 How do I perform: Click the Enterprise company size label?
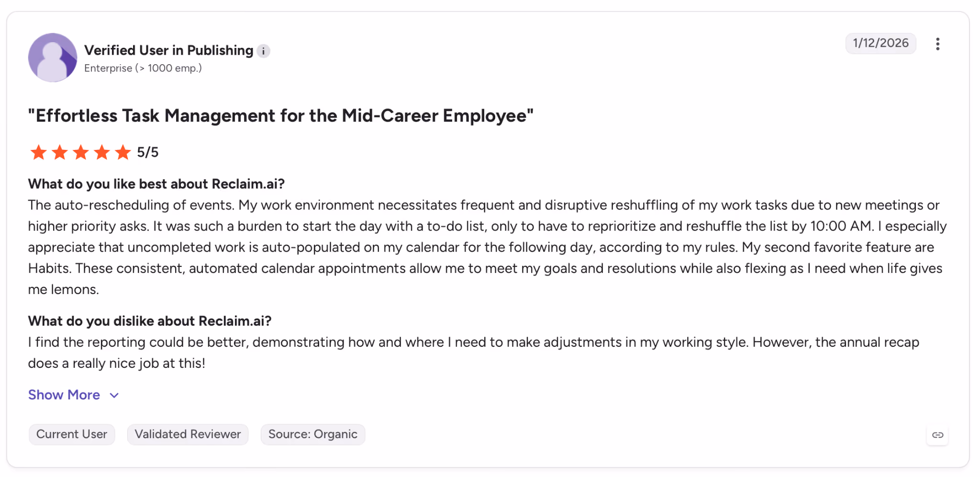[143, 68]
